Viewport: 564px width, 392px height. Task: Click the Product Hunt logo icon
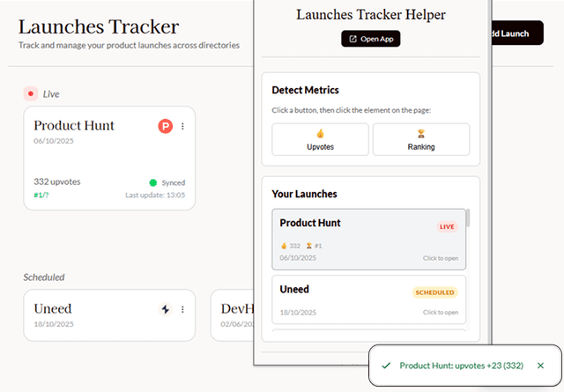click(x=166, y=126)
